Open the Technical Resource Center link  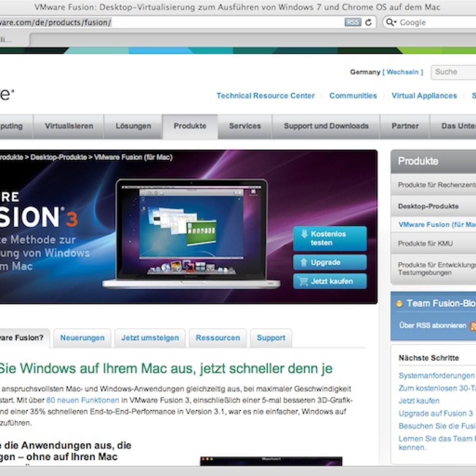coord(265,96)
